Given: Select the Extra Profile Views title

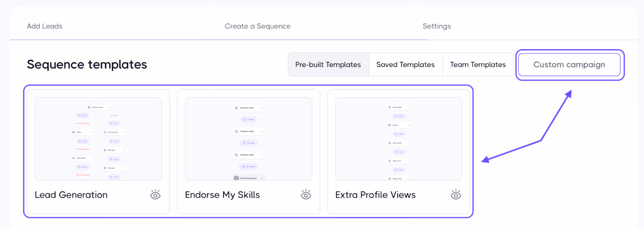Looking at the screenshot, I should click(x=375, y=195).
